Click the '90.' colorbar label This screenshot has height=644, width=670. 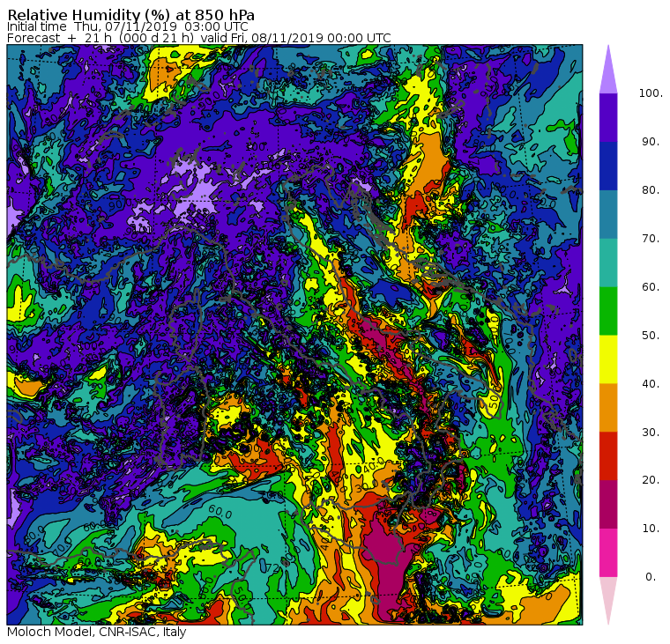click(x=651, y=142)
